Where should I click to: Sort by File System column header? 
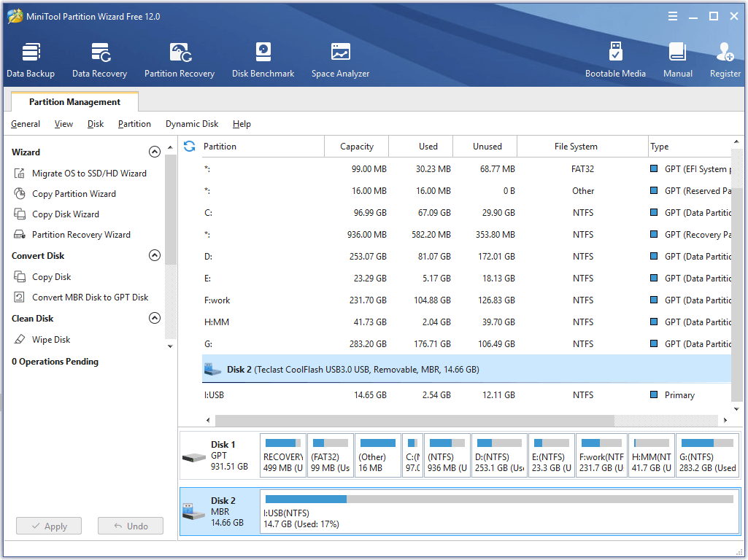(582, 147)
